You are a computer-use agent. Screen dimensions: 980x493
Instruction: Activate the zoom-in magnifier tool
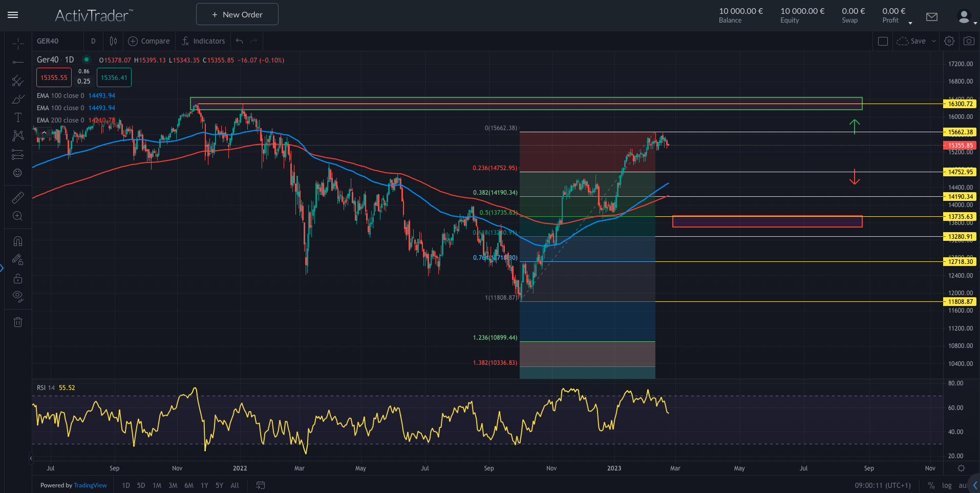17,216
